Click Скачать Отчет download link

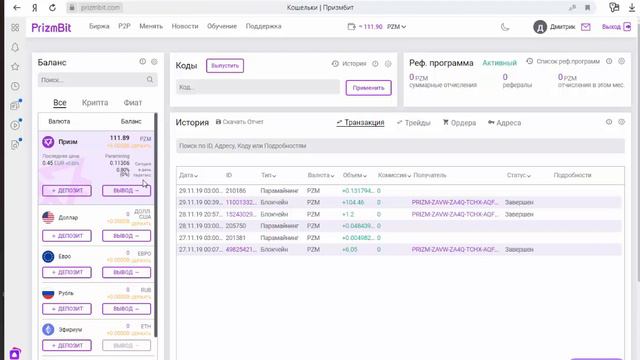pos(240,122)
